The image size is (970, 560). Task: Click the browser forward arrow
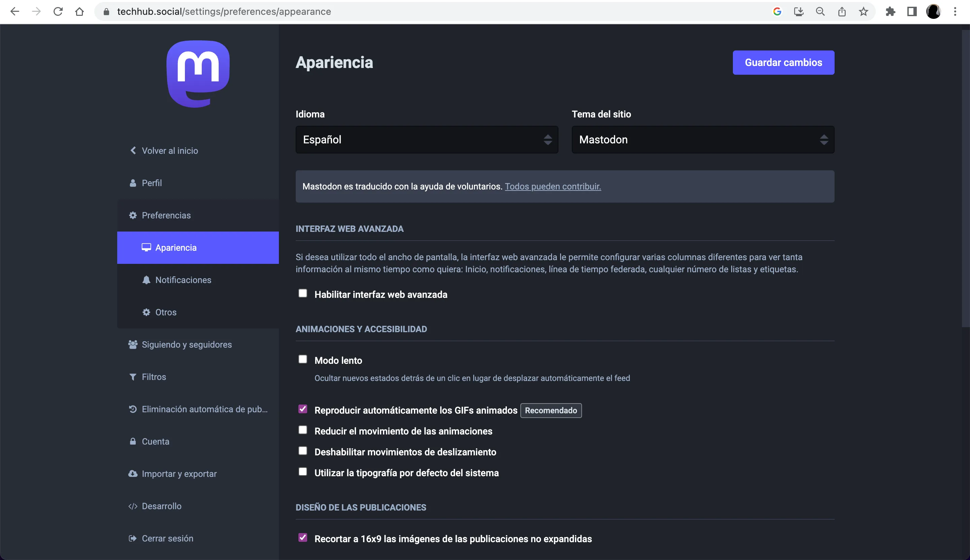pyautogui.click(x=36, y=11)
